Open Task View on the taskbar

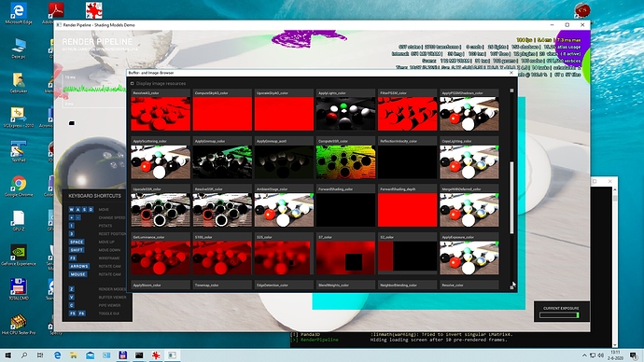[40, 355]
